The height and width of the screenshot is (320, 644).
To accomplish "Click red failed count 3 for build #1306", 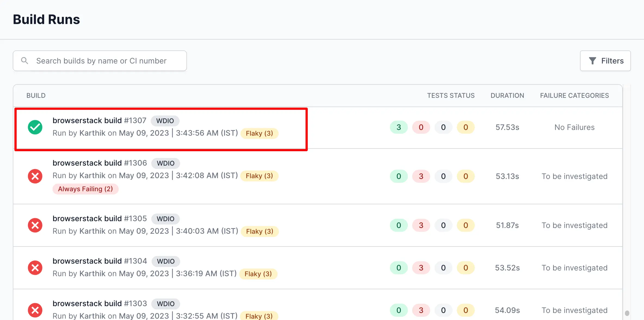I will [x=421, y=176].
